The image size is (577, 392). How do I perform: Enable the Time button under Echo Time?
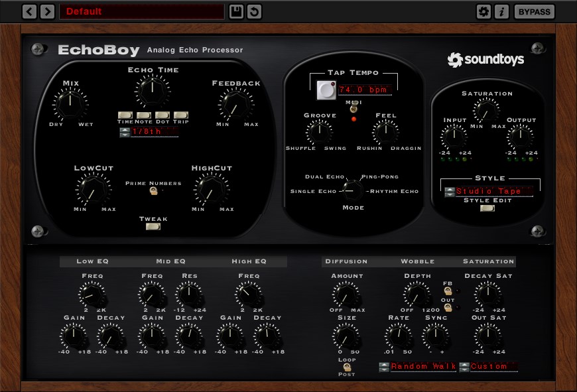tap(125, 115)
